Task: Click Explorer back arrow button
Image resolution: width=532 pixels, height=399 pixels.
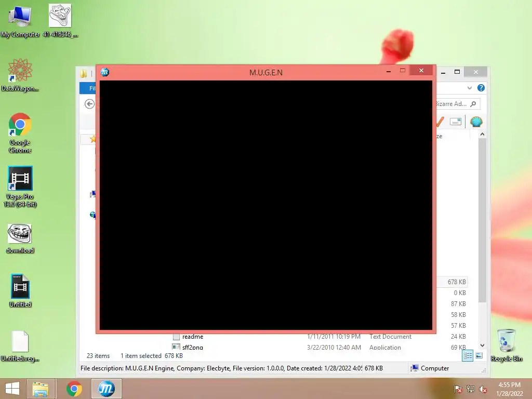Action: point(89,104)
